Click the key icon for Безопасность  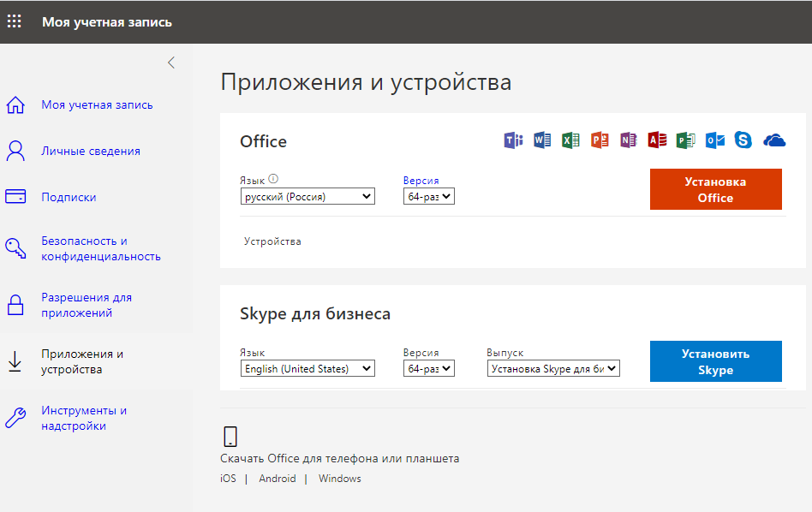(15, 248)
